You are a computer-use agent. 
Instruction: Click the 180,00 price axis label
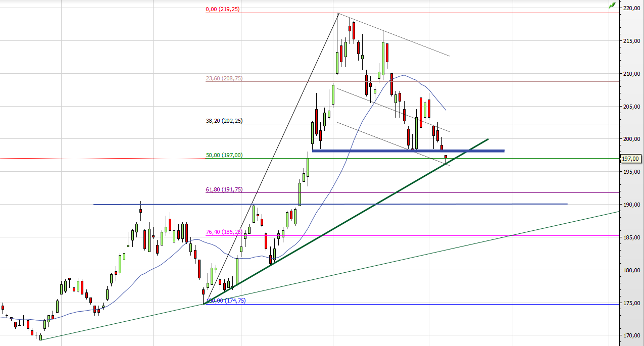[632, 270]
